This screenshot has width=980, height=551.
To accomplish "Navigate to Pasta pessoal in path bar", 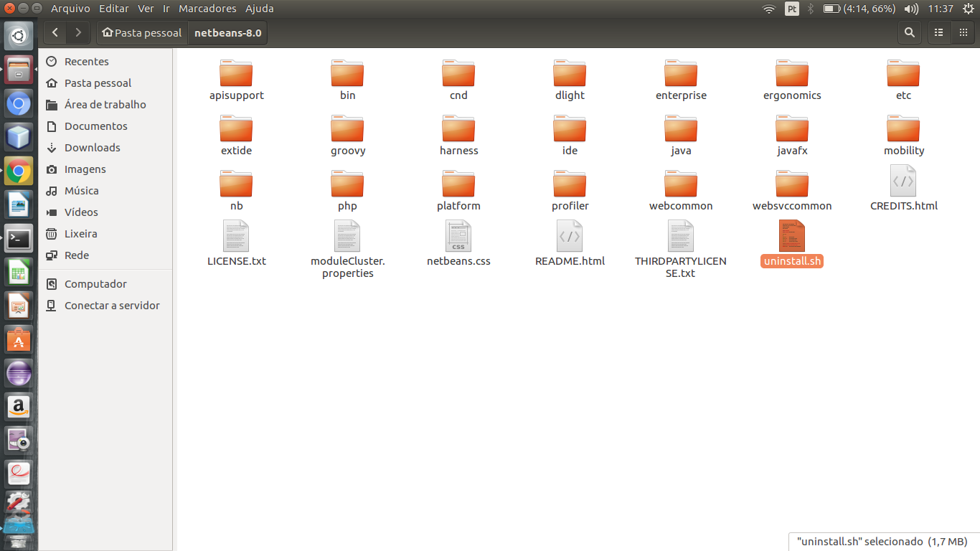I will (142, 32).
